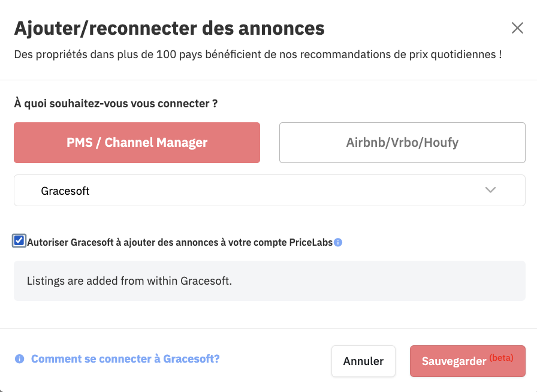The width and height of the screenshot is (537, 392).
Task: Click the Annuler button
Action: click(x=363, y=361)
